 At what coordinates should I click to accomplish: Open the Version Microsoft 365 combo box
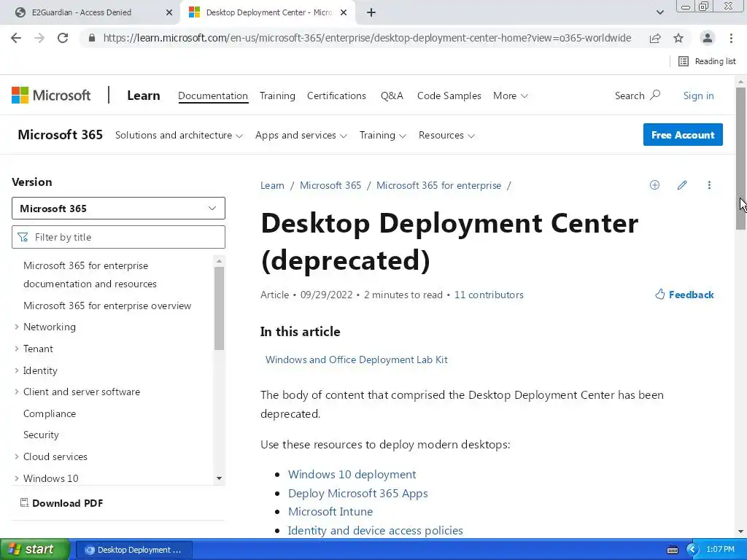[118, 208]
